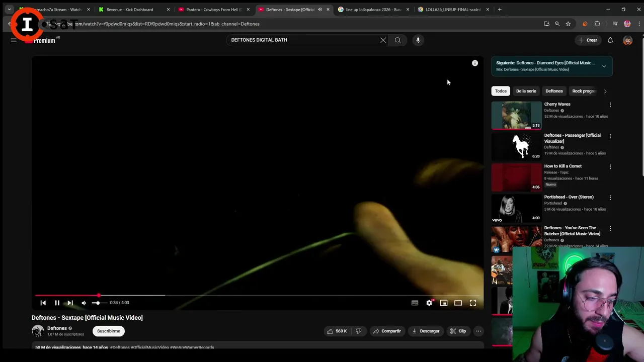Image resolution: width=644 pixels, height=362 pixels.
Task: Click the Compartir share button
Action: 387,331
